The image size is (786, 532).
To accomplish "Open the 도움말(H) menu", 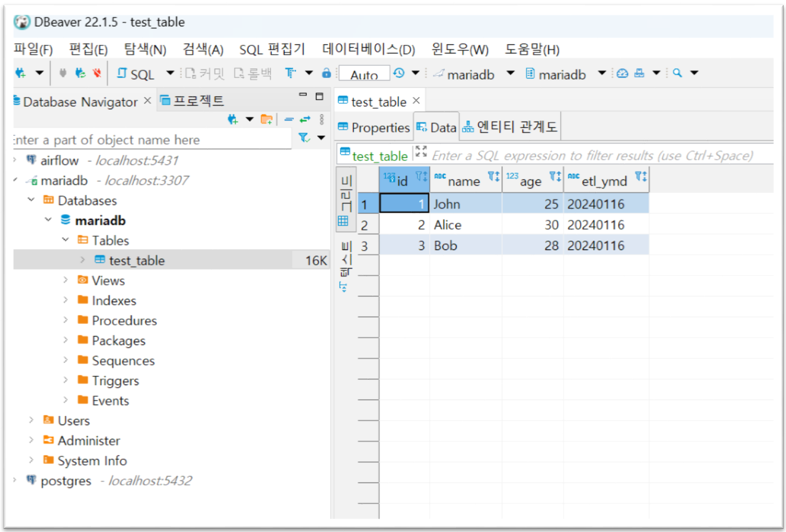I will click(x=532, y=49).
